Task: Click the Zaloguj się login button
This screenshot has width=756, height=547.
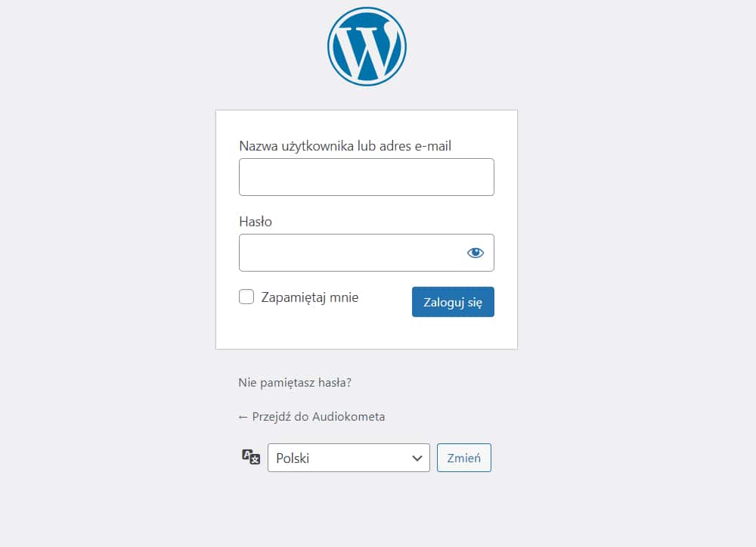Action: [453, 302]
